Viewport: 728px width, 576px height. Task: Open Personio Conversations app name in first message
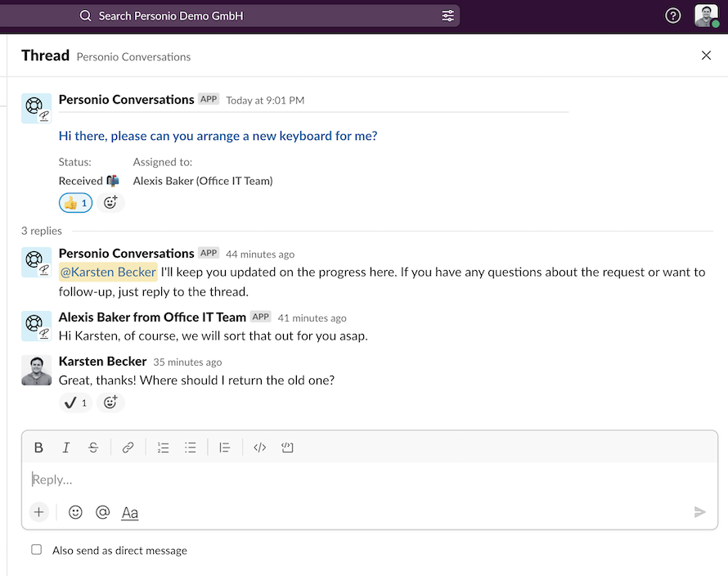point(126,99)
